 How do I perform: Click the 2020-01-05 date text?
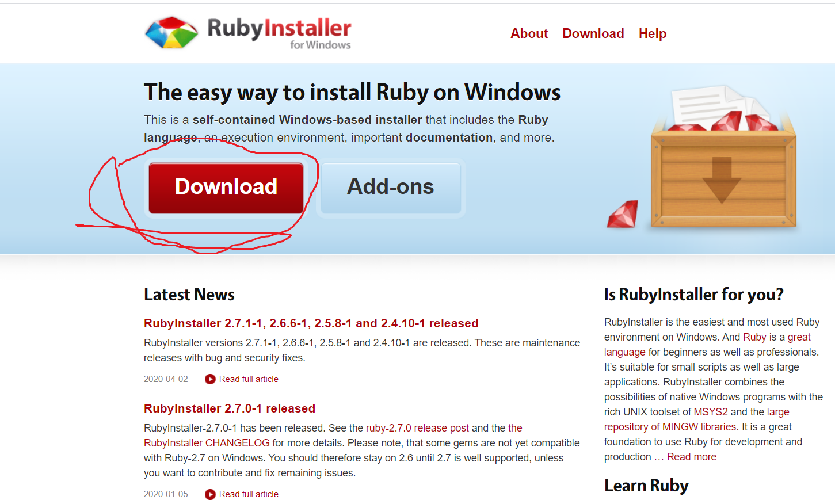(x=166, y=494)
